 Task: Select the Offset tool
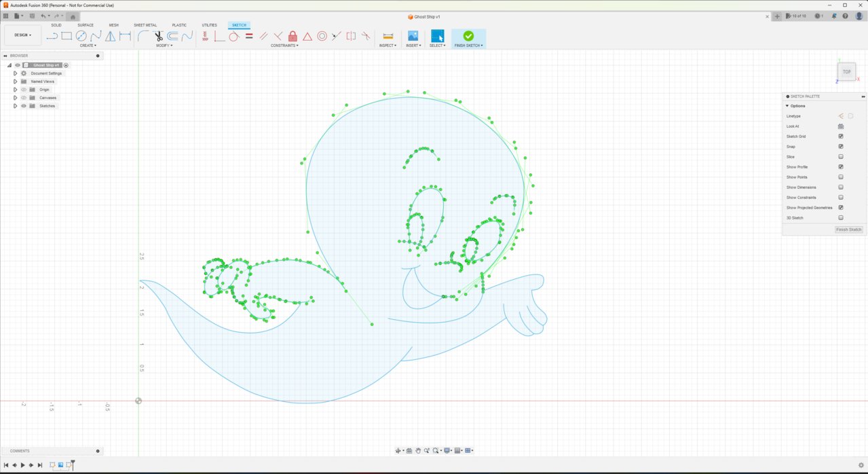tap(173, 36)
